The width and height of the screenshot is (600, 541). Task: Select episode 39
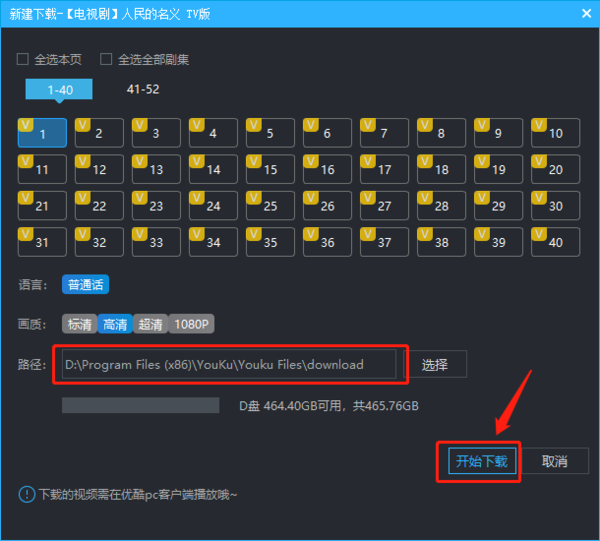tap(498, 242)
